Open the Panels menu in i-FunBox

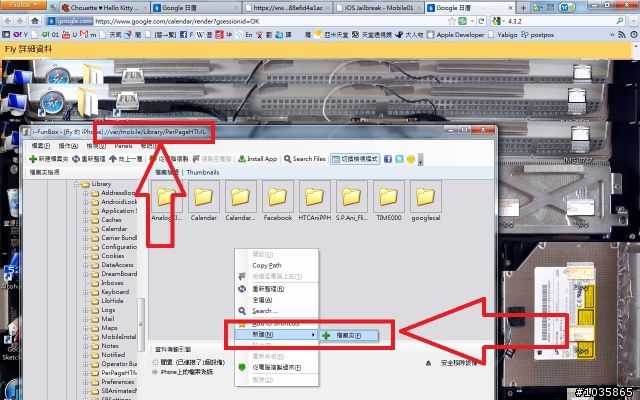click(123, 146)
